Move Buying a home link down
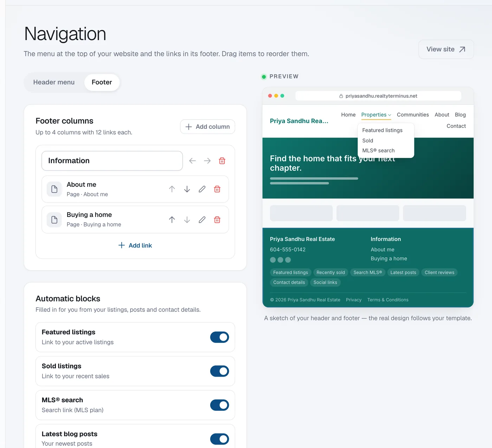 click(187, 220)
